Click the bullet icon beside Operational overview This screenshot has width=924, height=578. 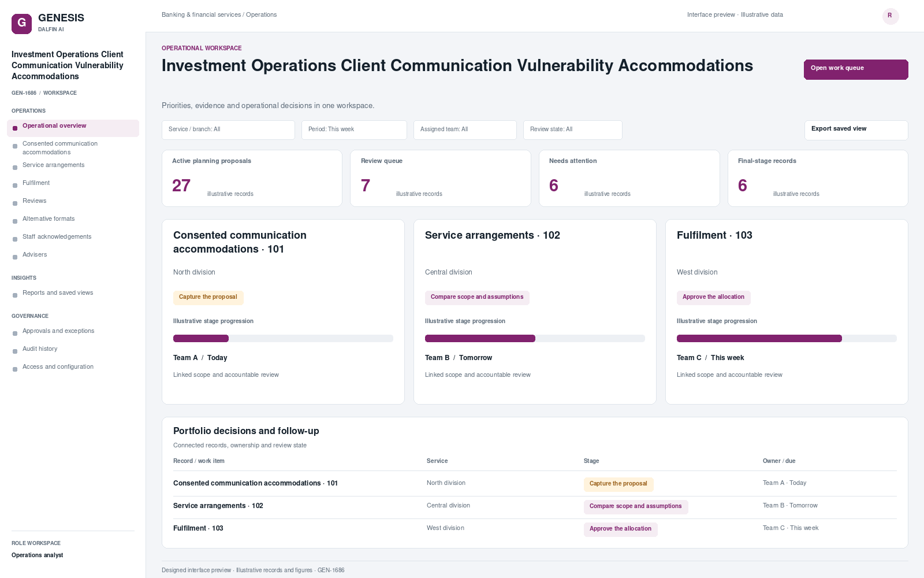click(15, 128)
